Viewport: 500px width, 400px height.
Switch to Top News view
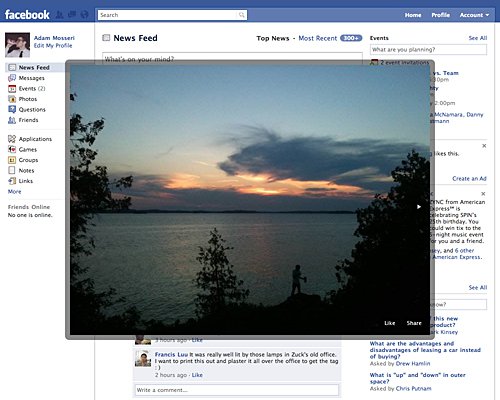(x=273, y=38)
